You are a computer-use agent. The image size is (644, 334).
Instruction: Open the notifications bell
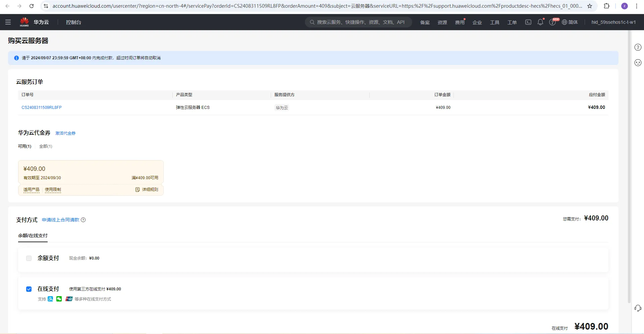click(x=540, y=22)
